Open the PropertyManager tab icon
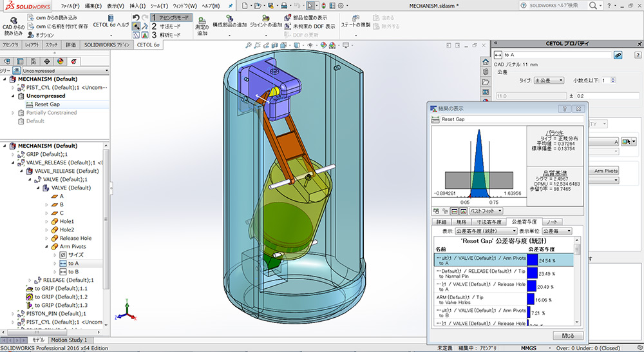This screenshot has height=352, width=644. 20,61
